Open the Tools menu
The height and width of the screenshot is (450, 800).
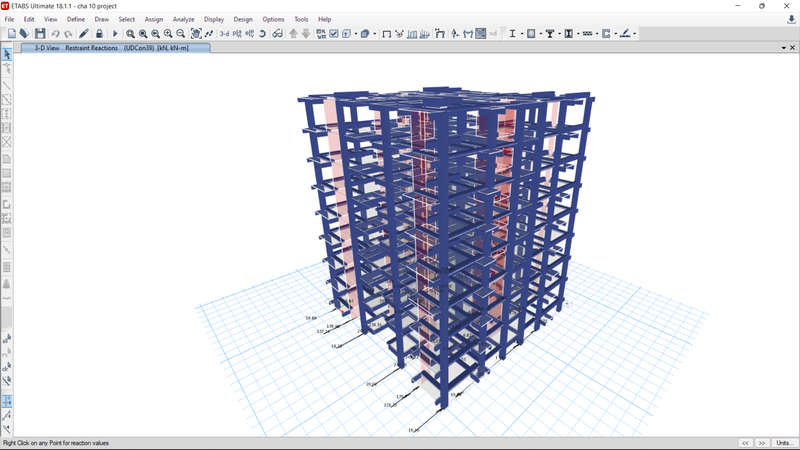[x=301, y=19]
